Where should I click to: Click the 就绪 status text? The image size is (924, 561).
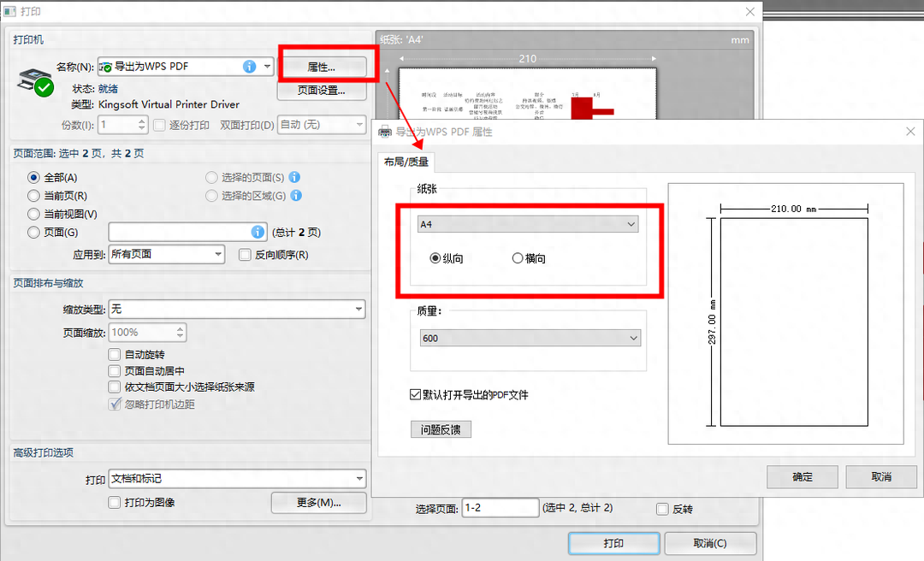pyautogui.click(x=108, y=89)
